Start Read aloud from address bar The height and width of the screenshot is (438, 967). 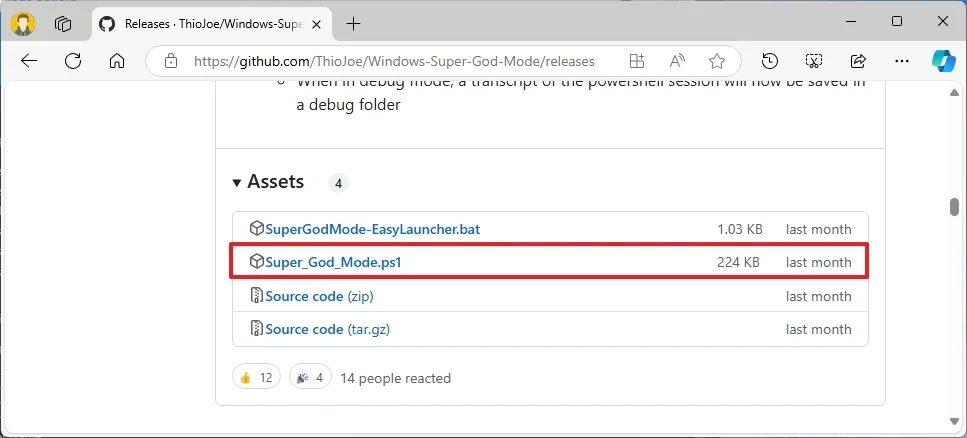pos(677,60)
